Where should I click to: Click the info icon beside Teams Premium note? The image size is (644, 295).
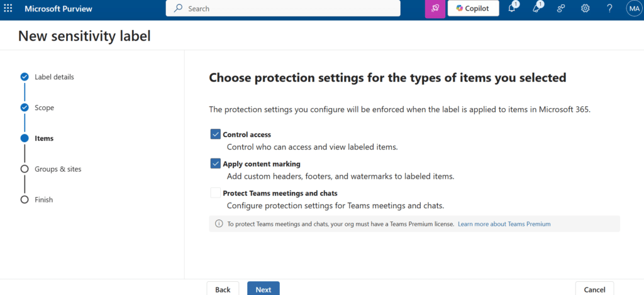point(219,223)
